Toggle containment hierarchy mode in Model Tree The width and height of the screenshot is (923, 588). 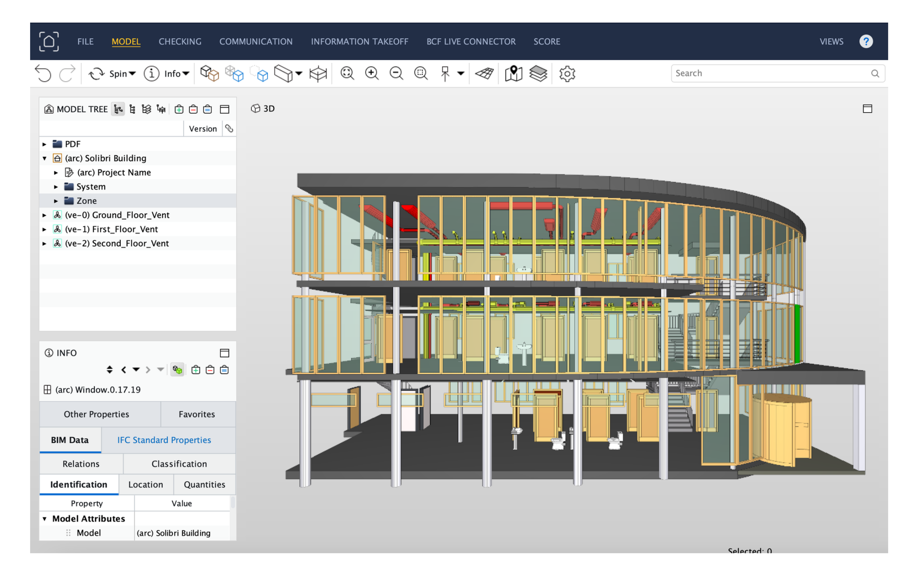[118, 109]
